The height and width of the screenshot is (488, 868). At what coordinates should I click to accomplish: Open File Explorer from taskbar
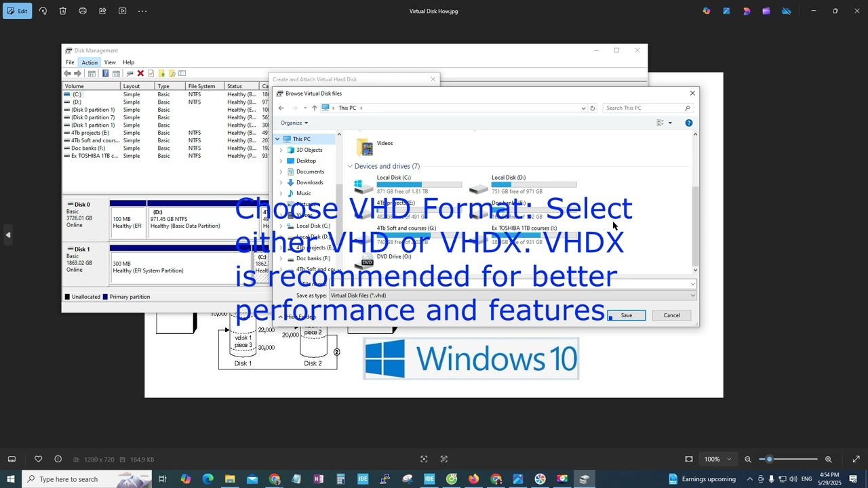tap(230, 479)
